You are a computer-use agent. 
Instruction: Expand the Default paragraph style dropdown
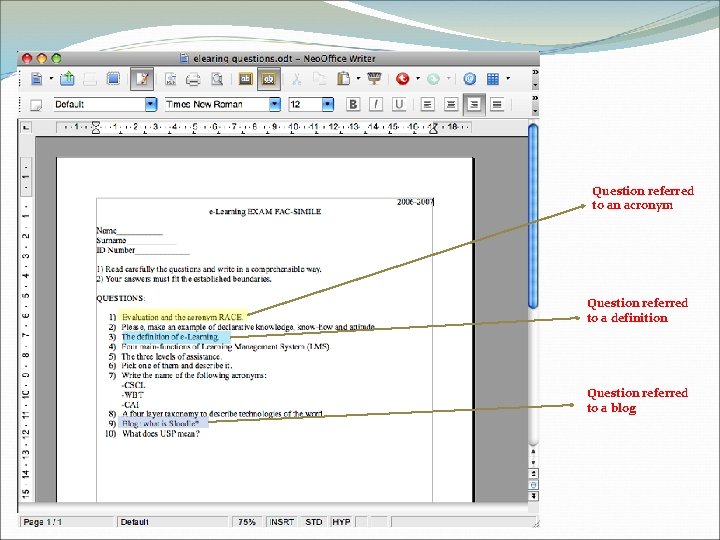tap(151, 104)
